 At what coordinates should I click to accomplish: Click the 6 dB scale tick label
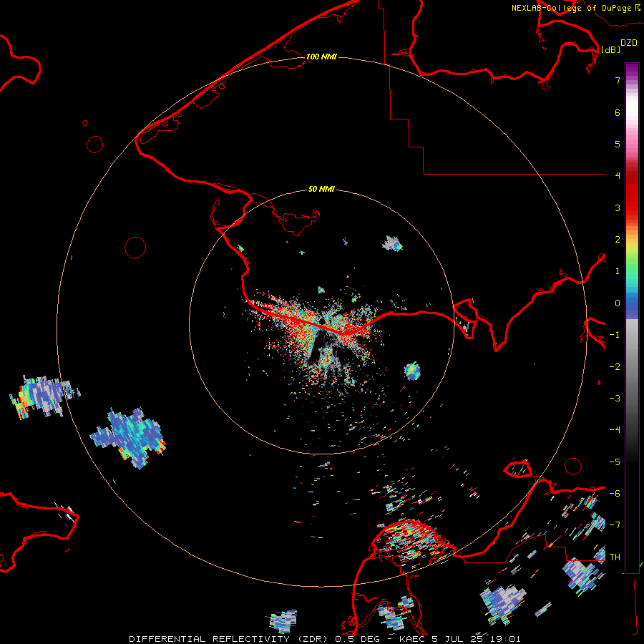[618, 112]
